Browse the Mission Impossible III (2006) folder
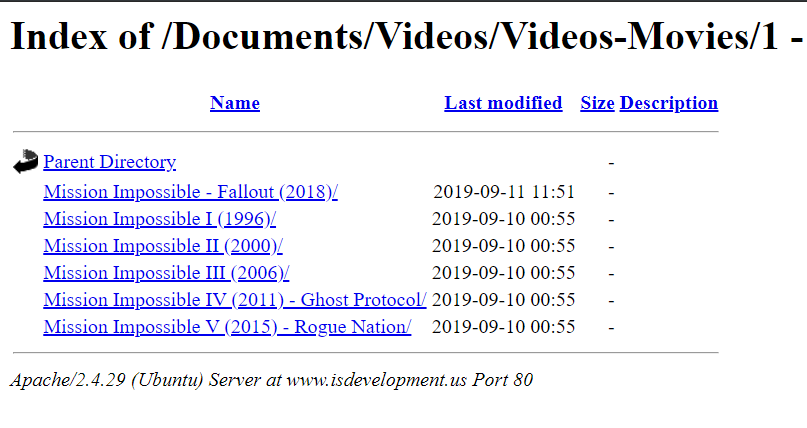The height and width of the screenshot is (428, 807). (166, 273)
